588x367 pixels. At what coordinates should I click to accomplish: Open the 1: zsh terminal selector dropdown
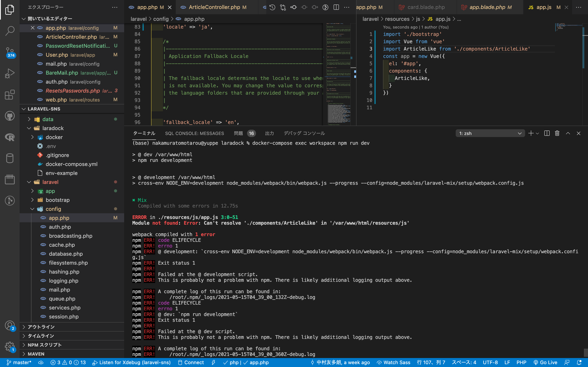tap(490, 133)
